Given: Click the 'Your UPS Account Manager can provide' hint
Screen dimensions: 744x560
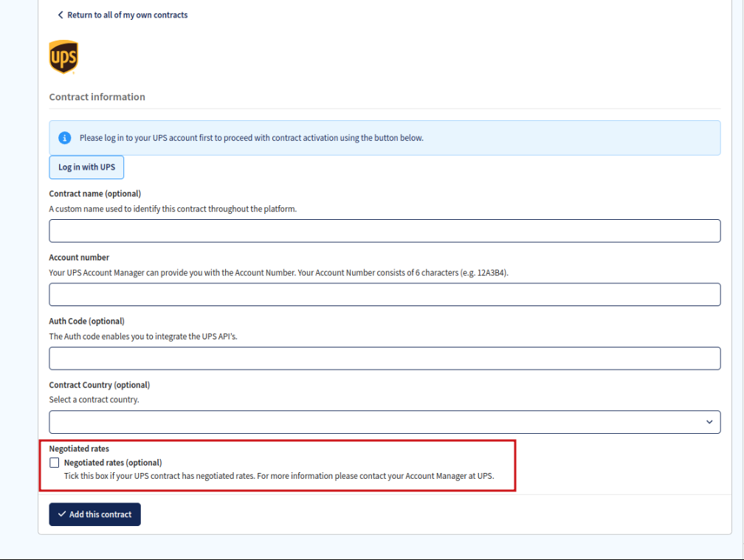Looking at the screenshot, I should click(278, 273).
